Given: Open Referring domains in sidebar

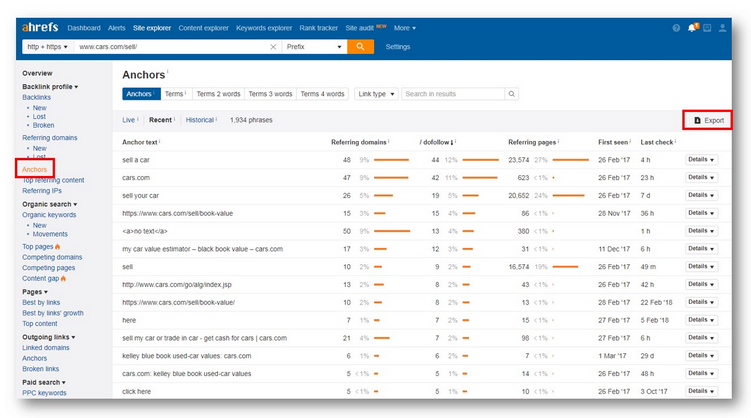Looking at the screenshot, I should click(50, 137).
